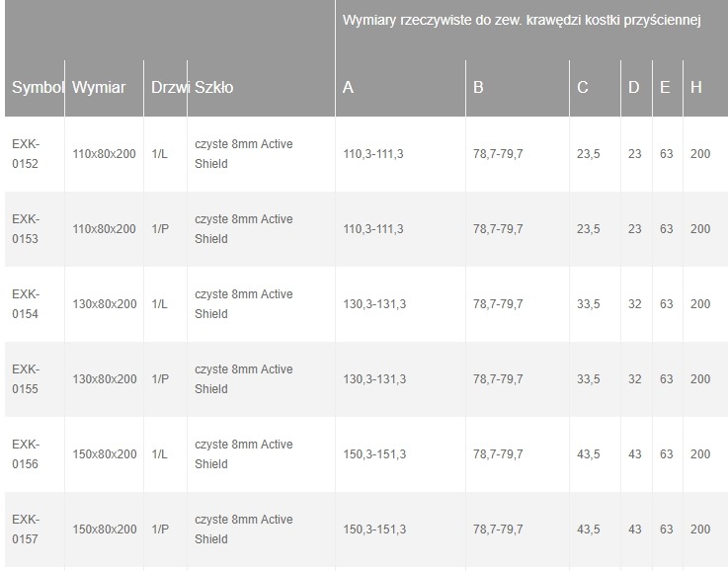
Task: Click the Szkło column header
Action: (214, 88)
